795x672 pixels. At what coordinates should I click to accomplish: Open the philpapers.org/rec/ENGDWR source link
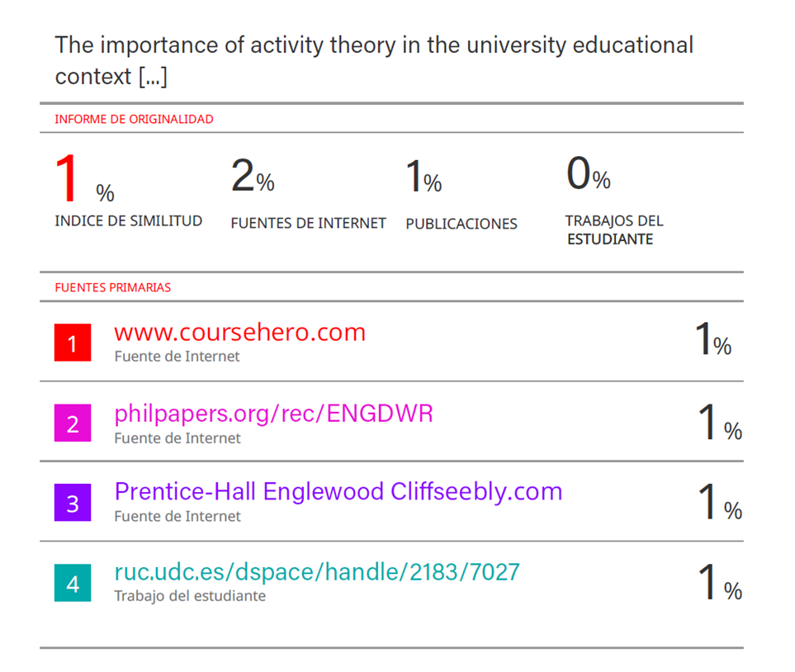click(x=273, y=413)
